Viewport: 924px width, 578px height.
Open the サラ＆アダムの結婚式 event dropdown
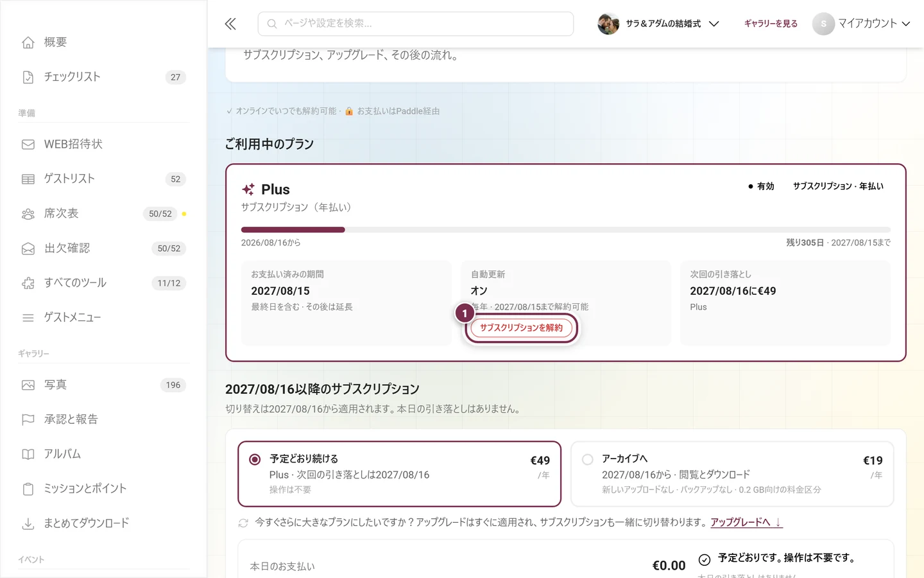659,24
